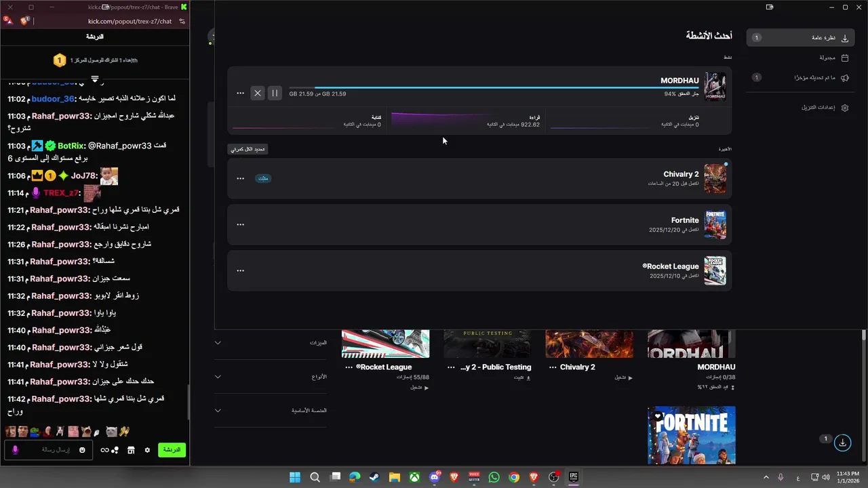Screen dimensions: 868x488
Task: Open the downloads circle button in library
Action: pyautogui.click(x=842, y=443)
